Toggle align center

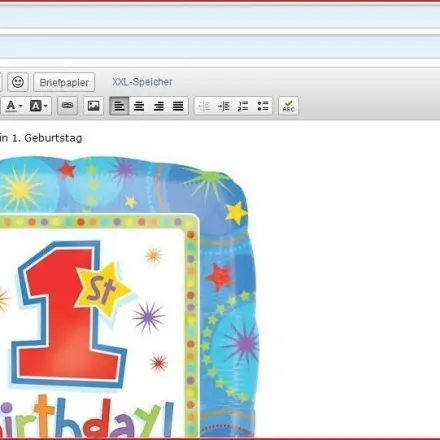click(139, 106)
